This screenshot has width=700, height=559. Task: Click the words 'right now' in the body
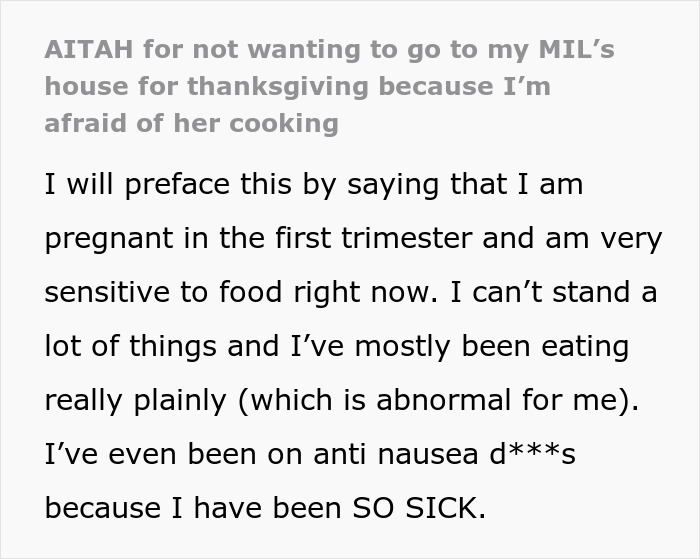click(x=336, y=292)
